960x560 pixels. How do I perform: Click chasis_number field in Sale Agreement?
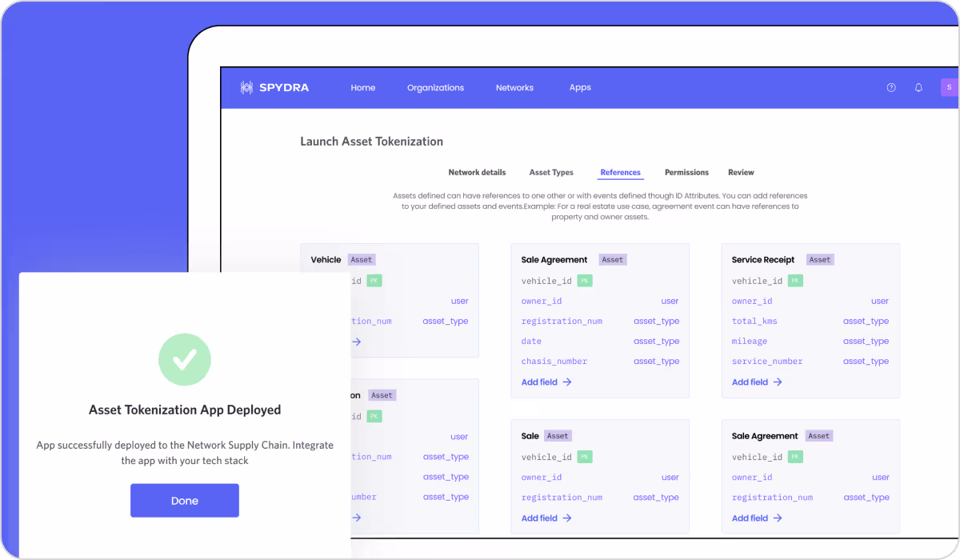[x=554, y=362]
